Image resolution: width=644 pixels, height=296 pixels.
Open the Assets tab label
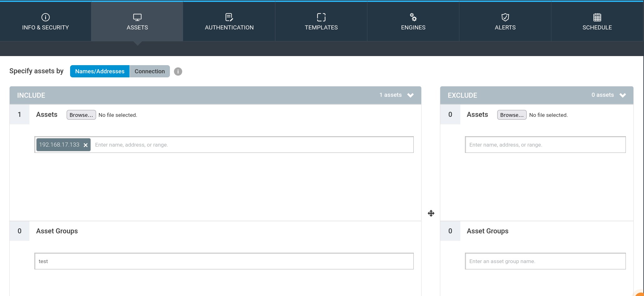[137, 28]
